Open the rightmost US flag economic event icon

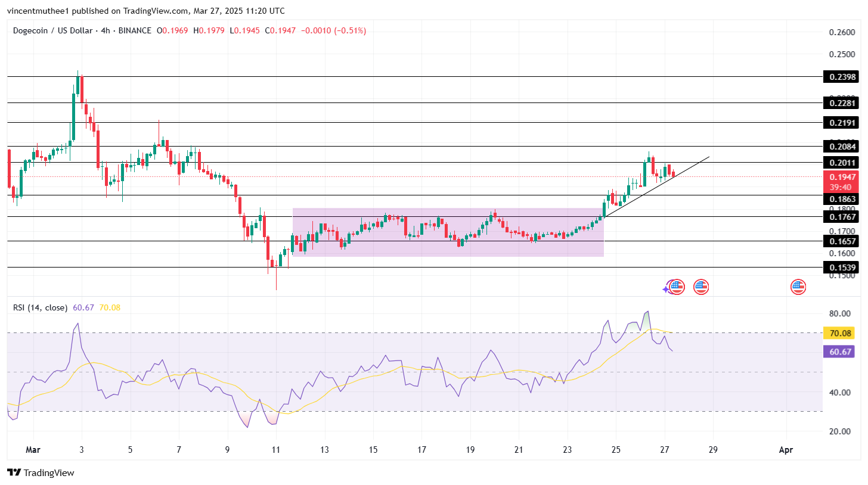pyautogui.click(x=798, y=287)
